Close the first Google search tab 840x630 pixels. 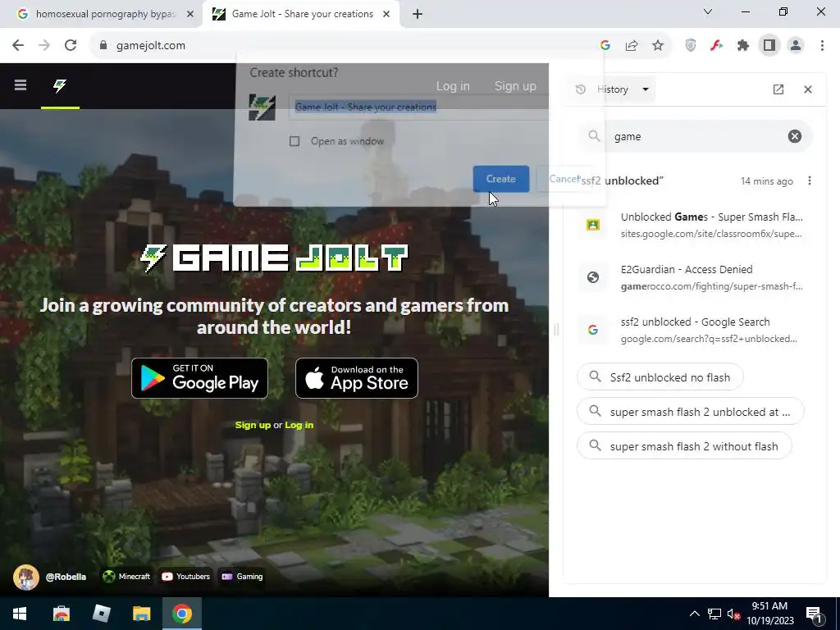coord(189,14)
